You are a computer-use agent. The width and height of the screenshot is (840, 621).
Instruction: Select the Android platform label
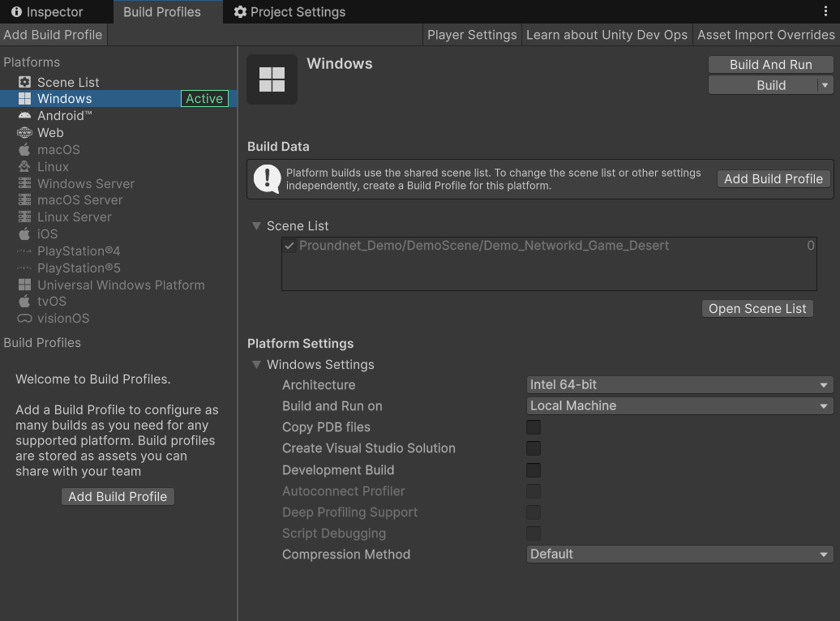click(65, 116)
